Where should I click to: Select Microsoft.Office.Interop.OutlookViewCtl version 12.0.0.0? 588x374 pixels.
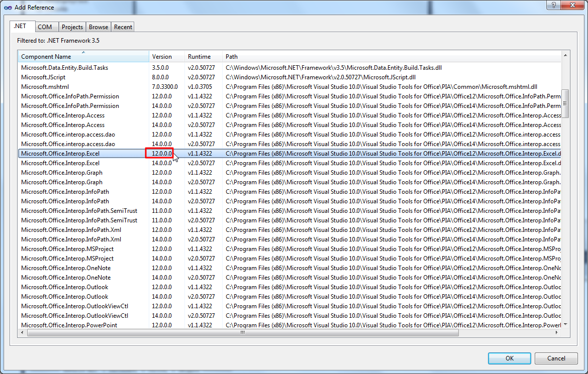point(289,307)
